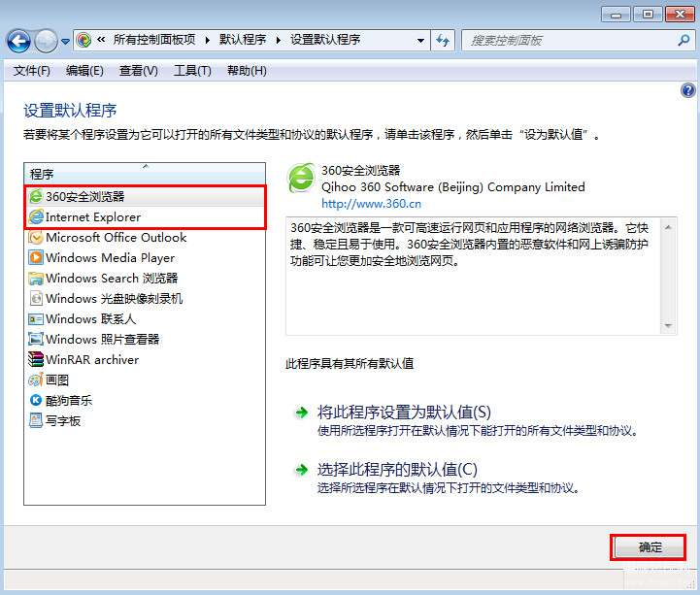Viewport: 700px width, 595px height.
Task: Expand the address bar history dropdown
Action: (420, 40)
